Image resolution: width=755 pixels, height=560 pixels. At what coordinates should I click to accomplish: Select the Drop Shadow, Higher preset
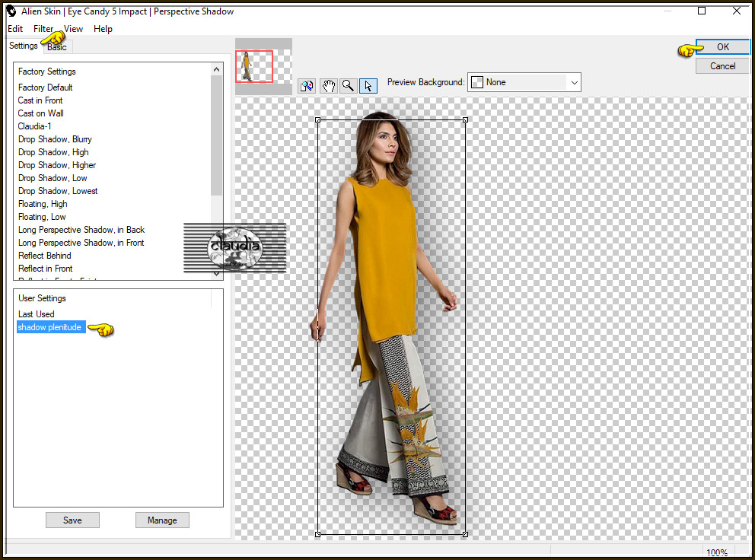(57, 165)
